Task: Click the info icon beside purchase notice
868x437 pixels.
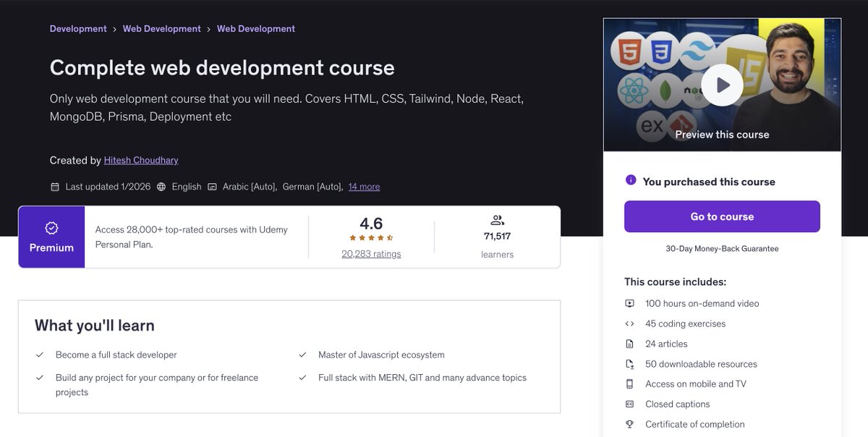Action: coord(629,179)
